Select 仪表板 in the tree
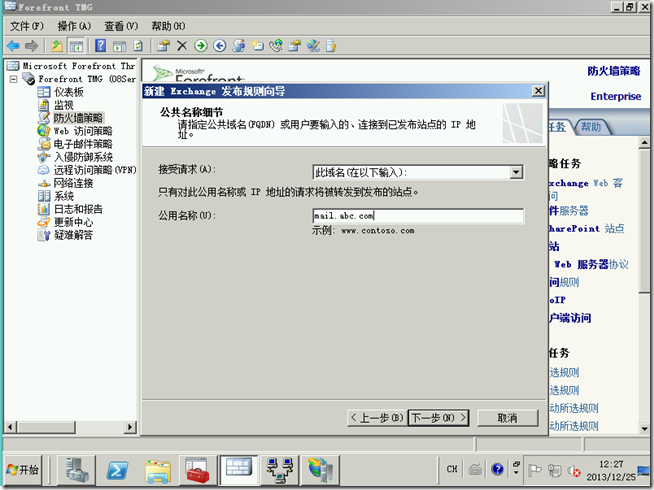This screenshot has height=490, width=654. 68,92
